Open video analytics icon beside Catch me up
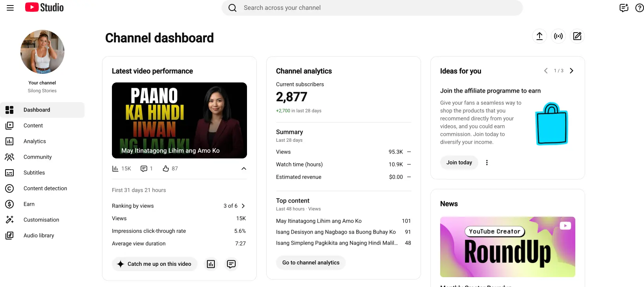644x287 pixels. coord(211,264)
